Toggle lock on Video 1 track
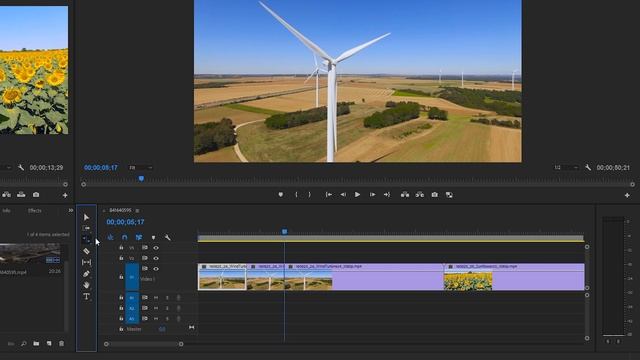 [121, 277]
